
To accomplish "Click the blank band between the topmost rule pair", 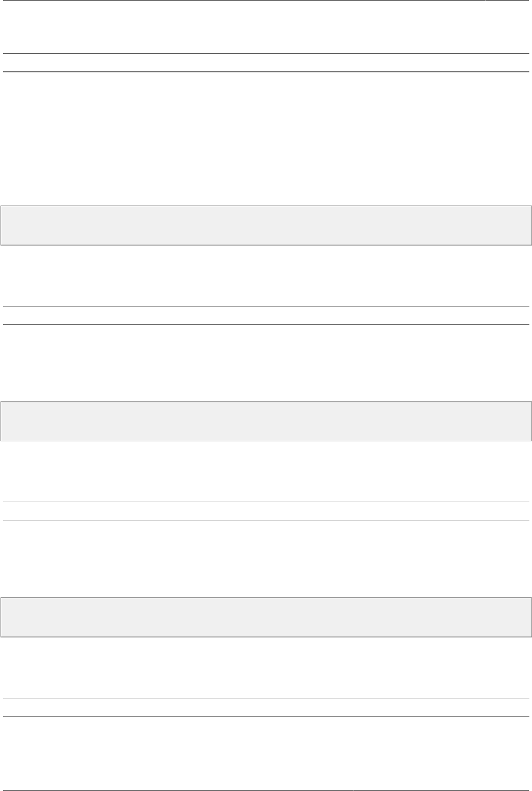I will coord(265,62).
